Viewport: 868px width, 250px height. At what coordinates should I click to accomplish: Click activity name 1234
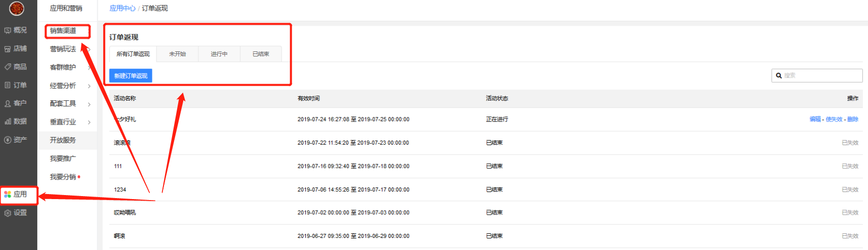tap(120, 190)
